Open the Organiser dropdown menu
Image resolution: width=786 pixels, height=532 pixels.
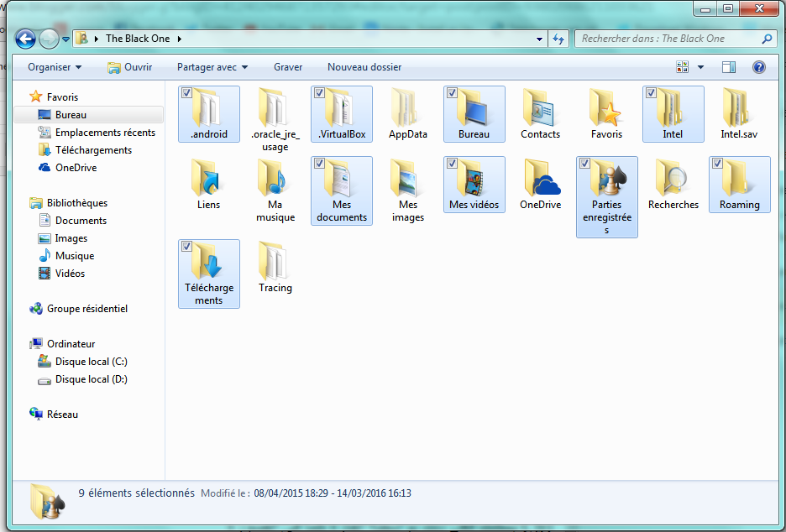55,67
